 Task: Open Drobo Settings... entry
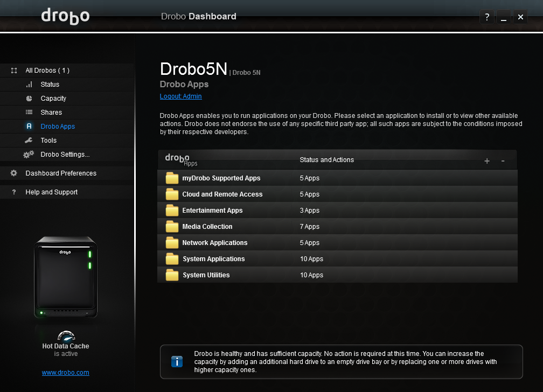point(66,154)
